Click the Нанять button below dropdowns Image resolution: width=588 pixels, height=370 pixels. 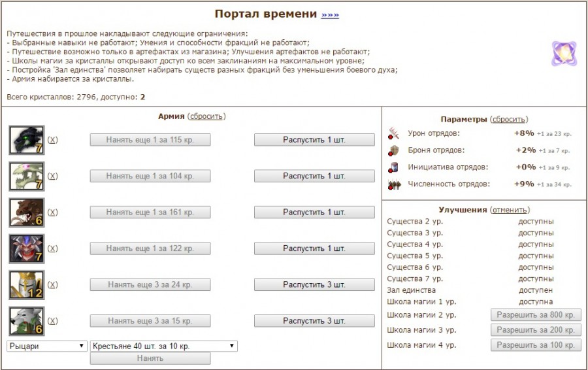[x=150, y=358]
